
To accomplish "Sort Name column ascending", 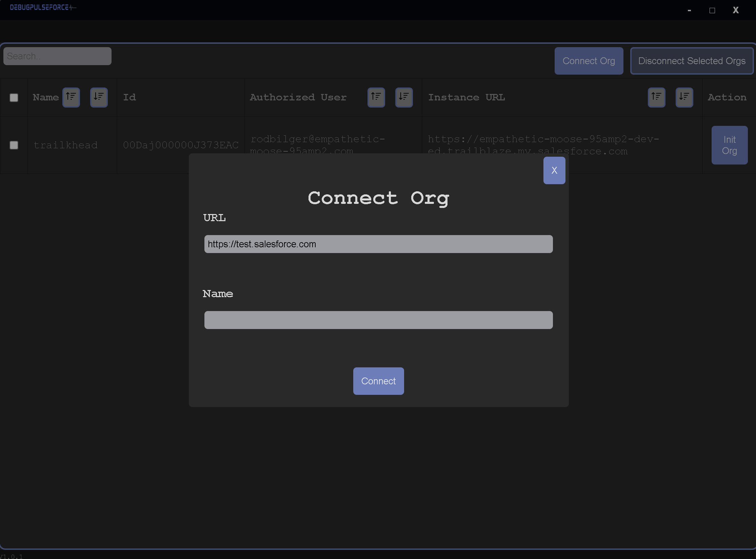I will pos(71,97).
